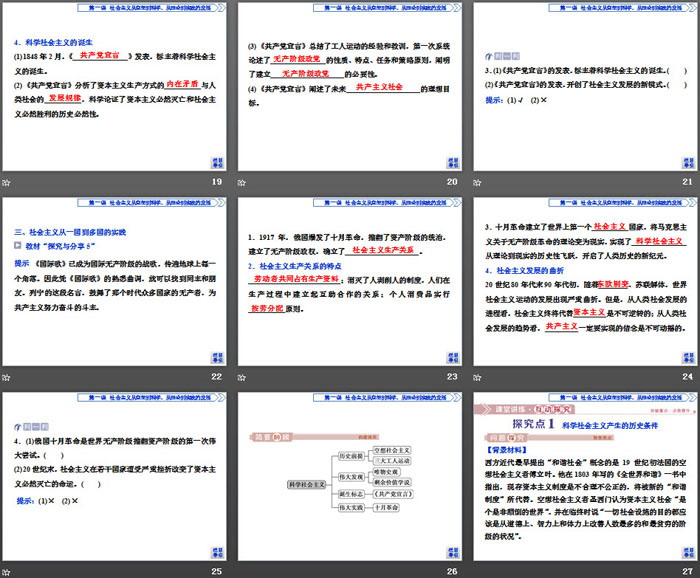Image resolution: width=700 pixels, height=578 pixels.
Task: Select slide 25 thumbnail
Action: point(115,474)
